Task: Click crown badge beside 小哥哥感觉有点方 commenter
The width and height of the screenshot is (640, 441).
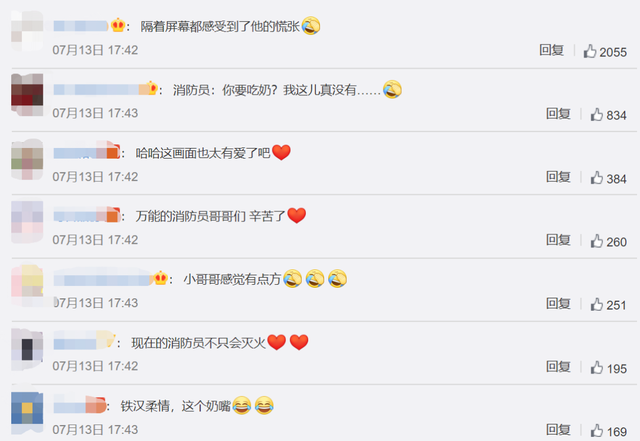Action: point(160,278)
